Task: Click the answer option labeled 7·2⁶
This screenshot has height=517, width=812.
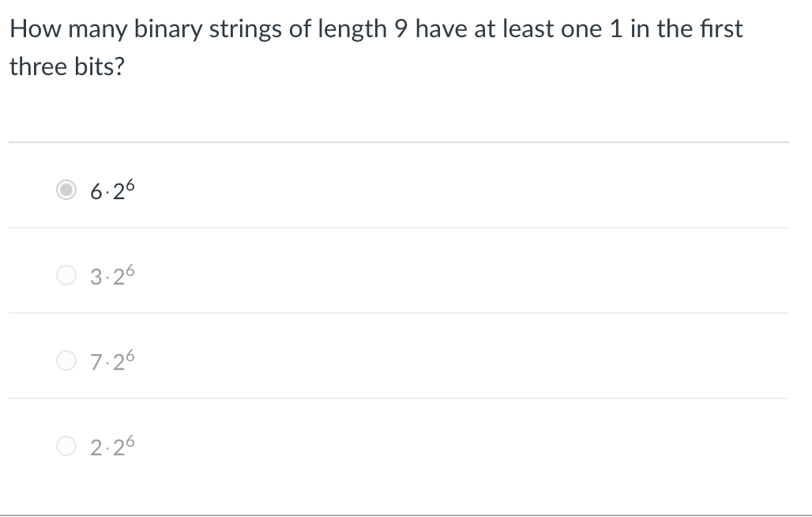Action: (111, 362)
